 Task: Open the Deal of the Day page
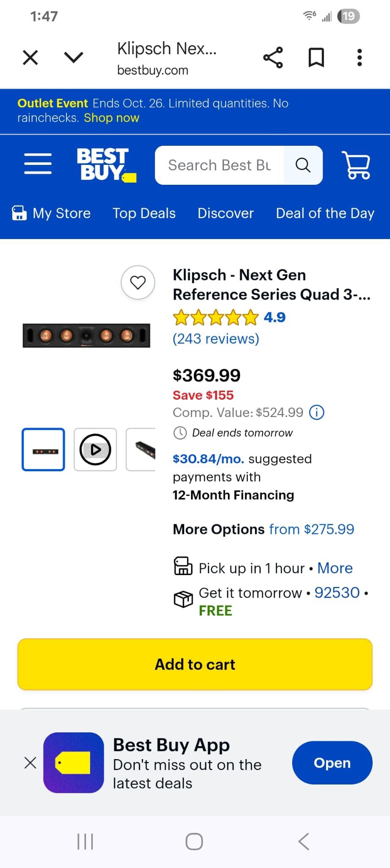click(x=325, y=213)
